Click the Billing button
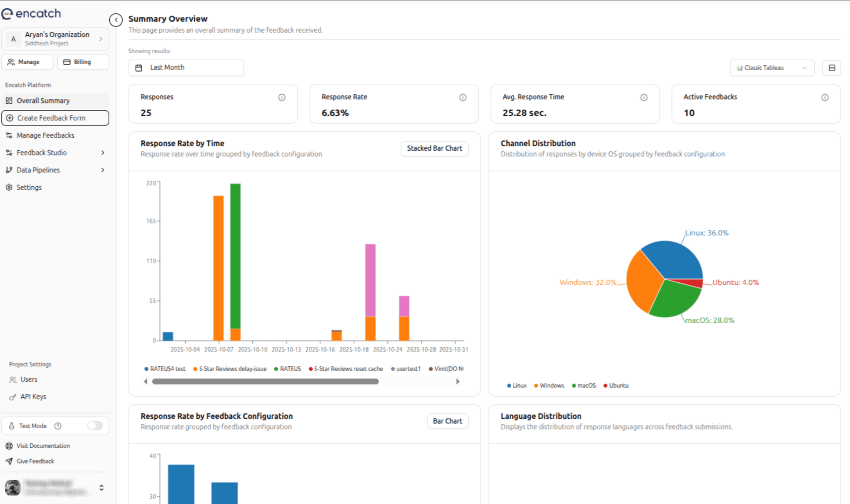The image size is (850, 504). 83,62
